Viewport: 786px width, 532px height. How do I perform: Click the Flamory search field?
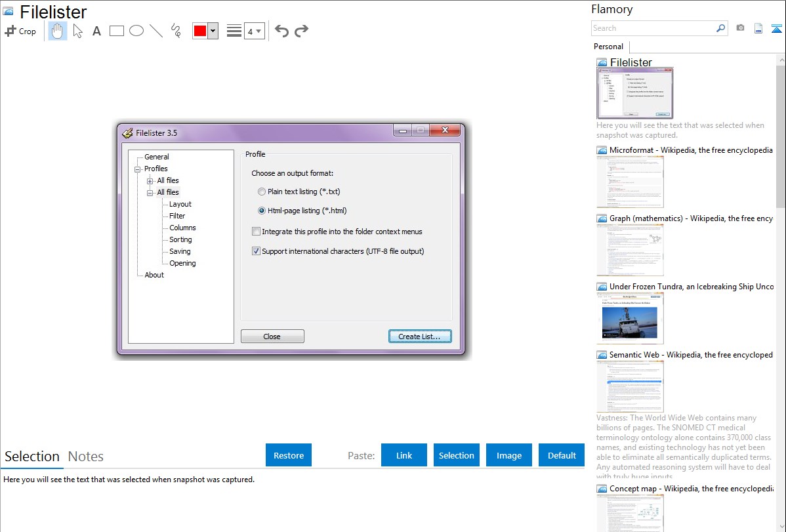tap(653, 28)
